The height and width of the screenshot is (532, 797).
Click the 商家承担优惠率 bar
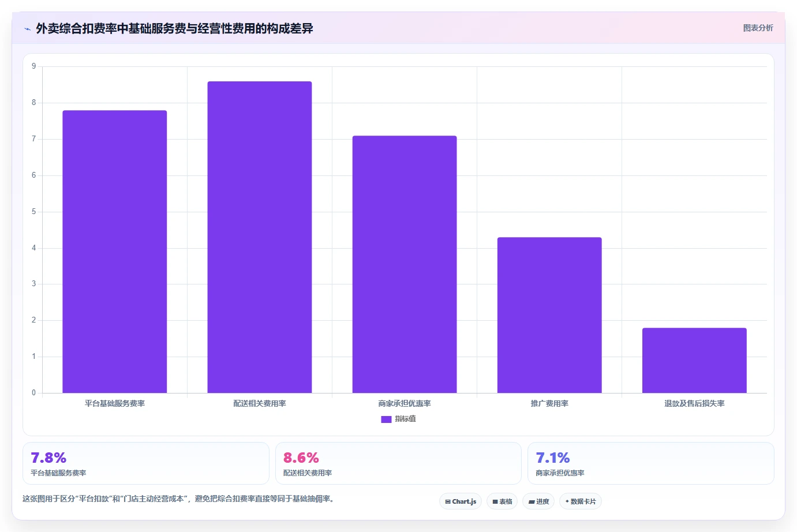pyautogui.click(x=405, y=264)
